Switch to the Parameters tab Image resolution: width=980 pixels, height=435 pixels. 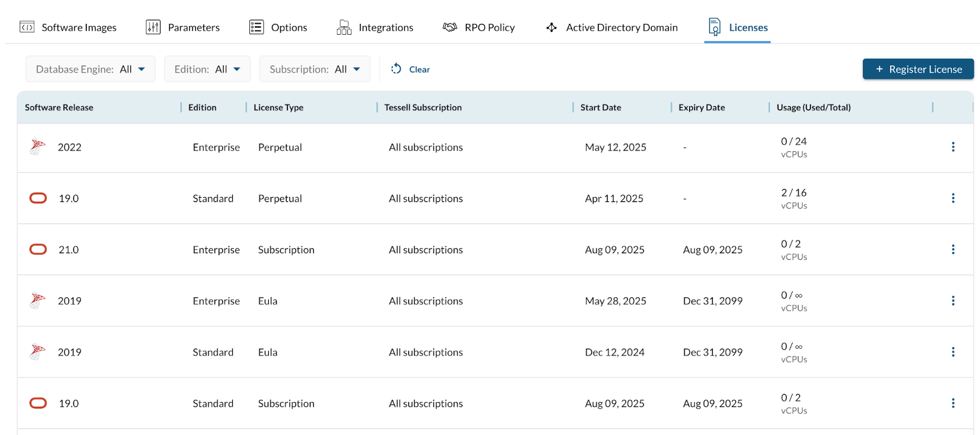(x=183, y=28)
